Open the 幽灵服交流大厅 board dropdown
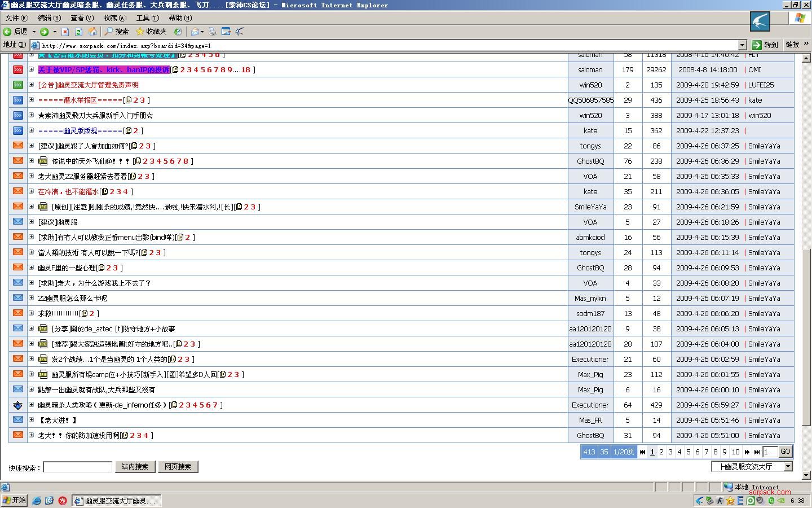812x508 pixels. coord(788,466)
